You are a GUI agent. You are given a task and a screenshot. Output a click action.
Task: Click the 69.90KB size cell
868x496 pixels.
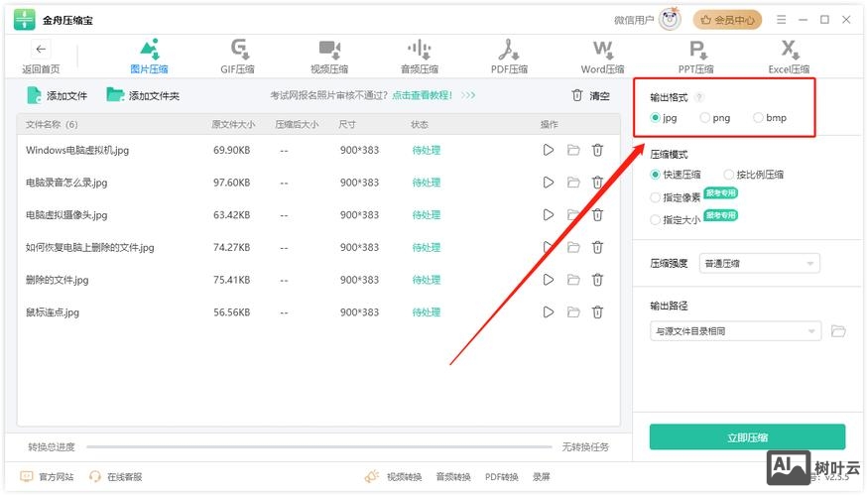tap(231, 150)
